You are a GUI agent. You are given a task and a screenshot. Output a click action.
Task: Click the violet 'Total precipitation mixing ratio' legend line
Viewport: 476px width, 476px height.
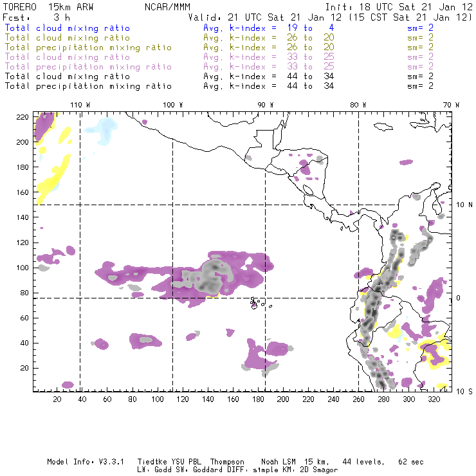coord(88,67)
